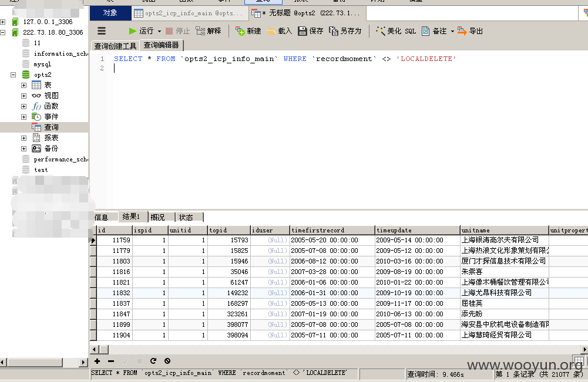The height and width of the screenshot is (382, 588).
Task: Click the 函数 fx icon
Action: coord(36,106)
